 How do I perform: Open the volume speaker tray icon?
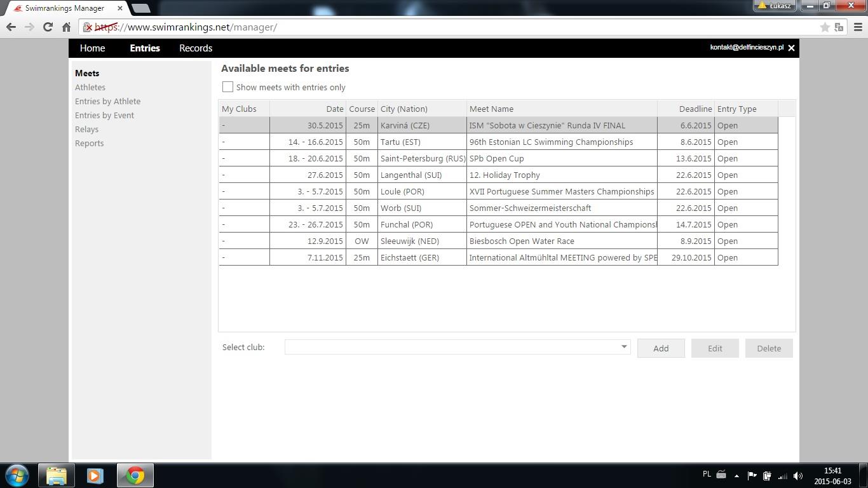click(x=798, y=475)
